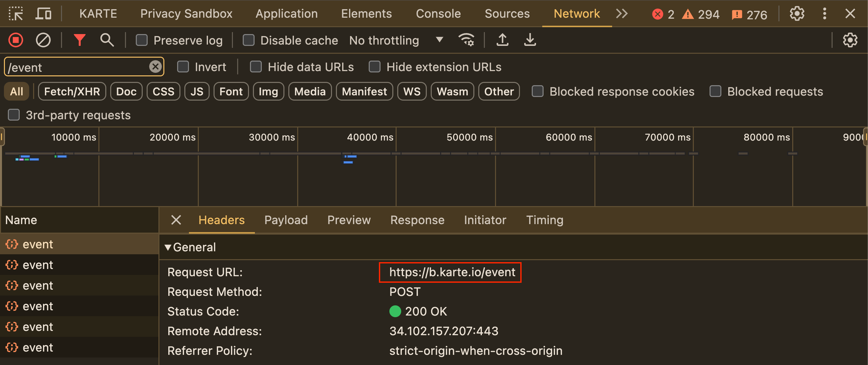Select the All type filter
The height and width of the screenshot is (365, 868).
(x=16, y=91)
